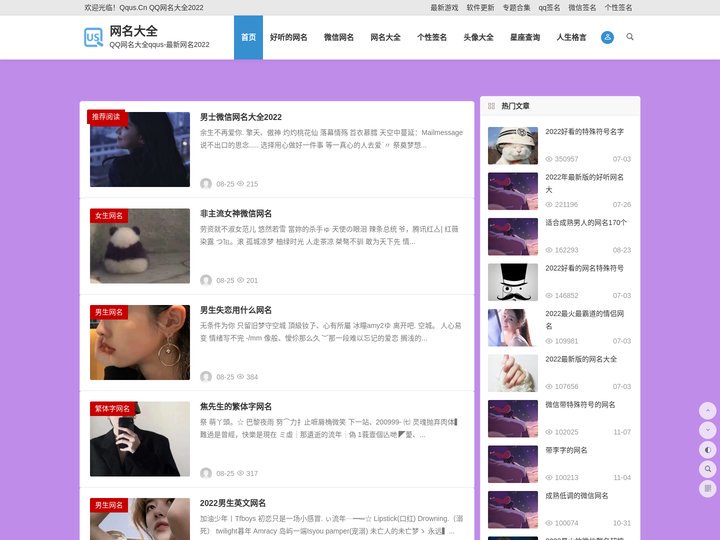Image resolution: width=720 pixels, height=540 pixels.
Task: Open the article 2022男生英文网名
Action: (x=233, y=503)
